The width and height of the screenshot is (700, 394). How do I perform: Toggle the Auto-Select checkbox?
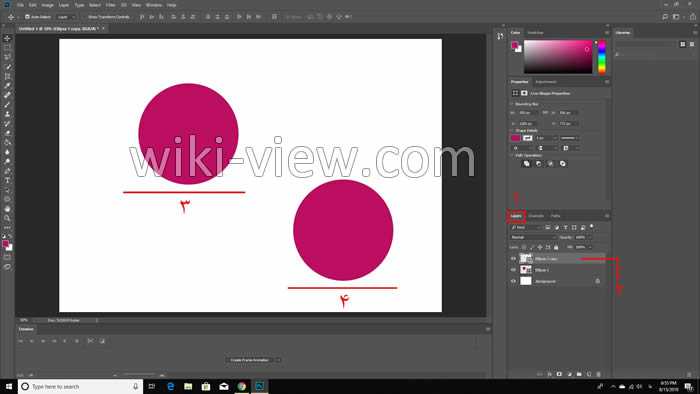pos(27,17)
